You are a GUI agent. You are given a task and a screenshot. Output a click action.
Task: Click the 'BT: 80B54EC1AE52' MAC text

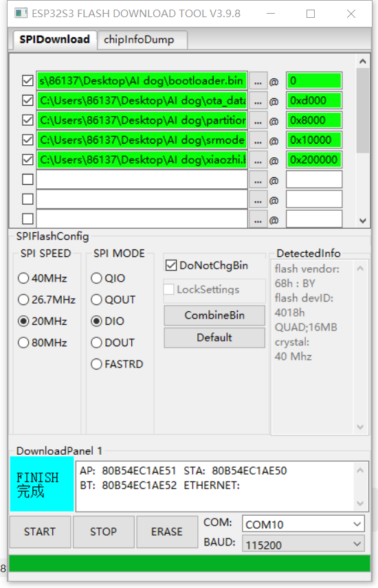tap(128, 486)
